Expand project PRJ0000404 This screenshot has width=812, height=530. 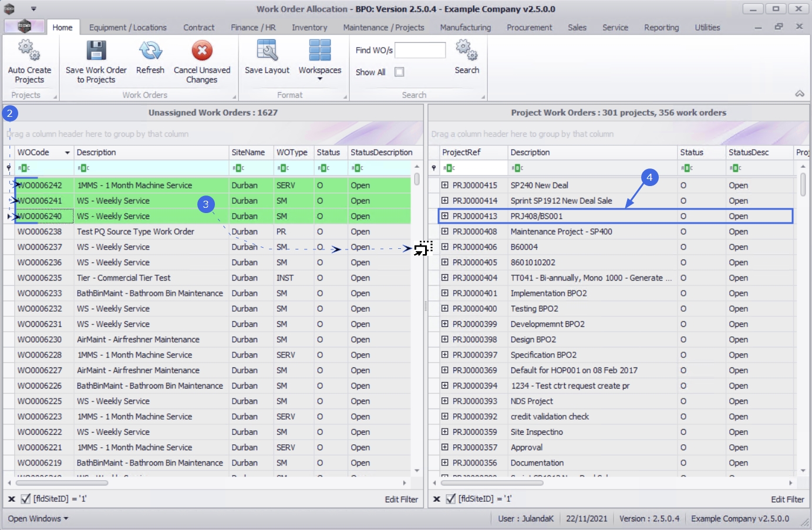pyautogui.click(x=445, y=278)
